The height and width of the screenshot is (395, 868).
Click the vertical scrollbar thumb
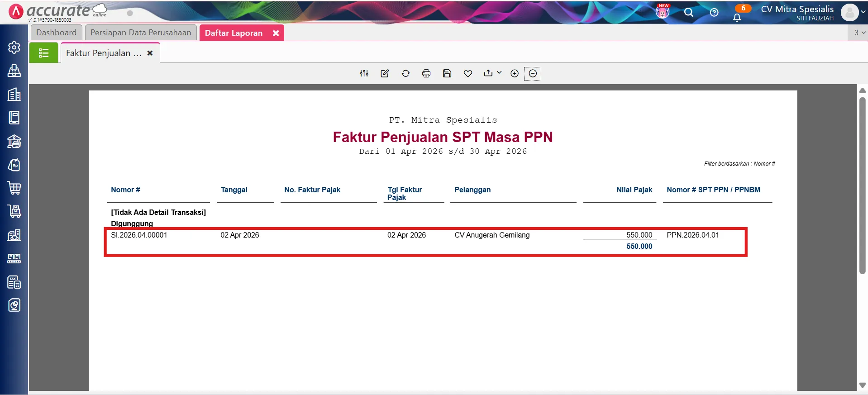[862, 186]
